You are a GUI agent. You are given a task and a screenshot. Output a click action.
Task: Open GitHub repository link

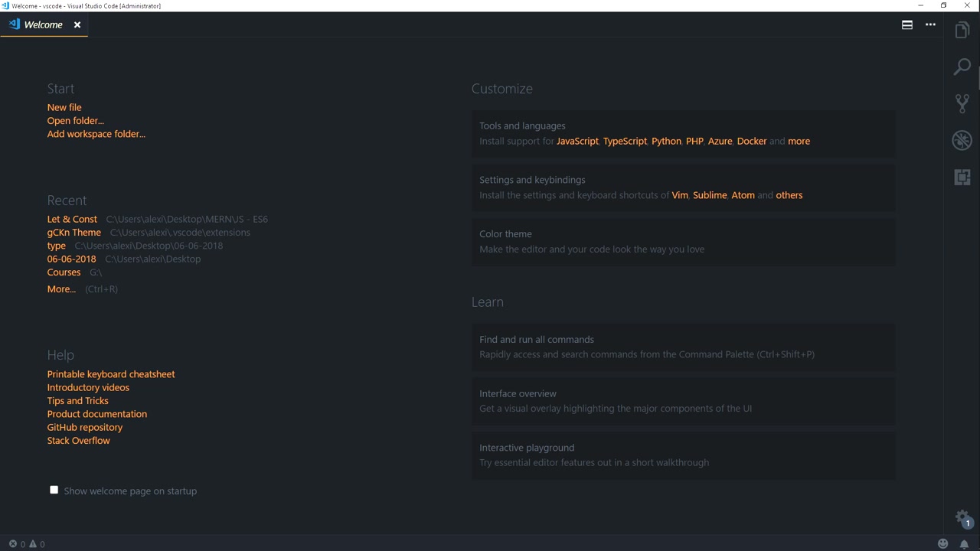point(85,427)
